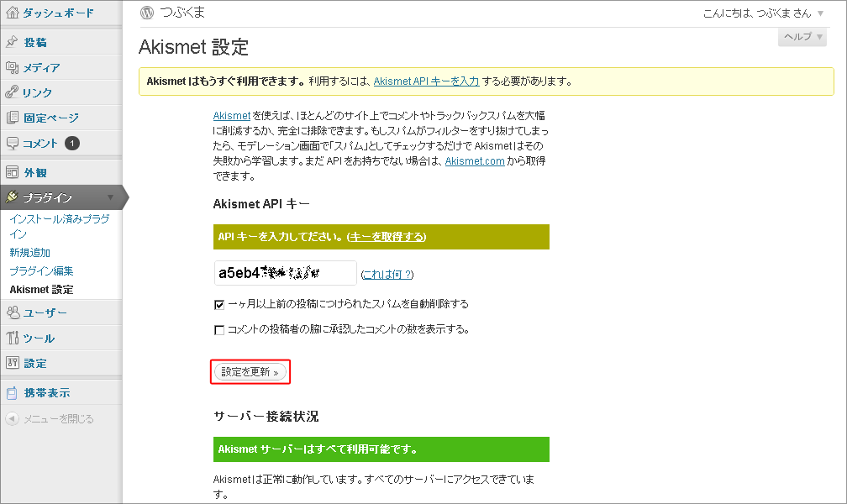Click the dashboard home icon

(x=12, y=13)
